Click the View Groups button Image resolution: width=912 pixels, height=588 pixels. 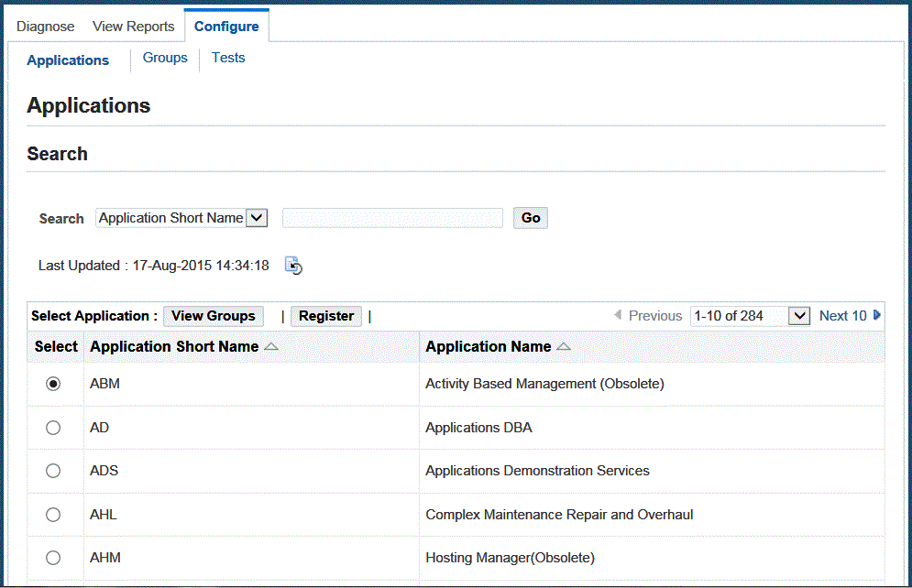coord(214,316)
